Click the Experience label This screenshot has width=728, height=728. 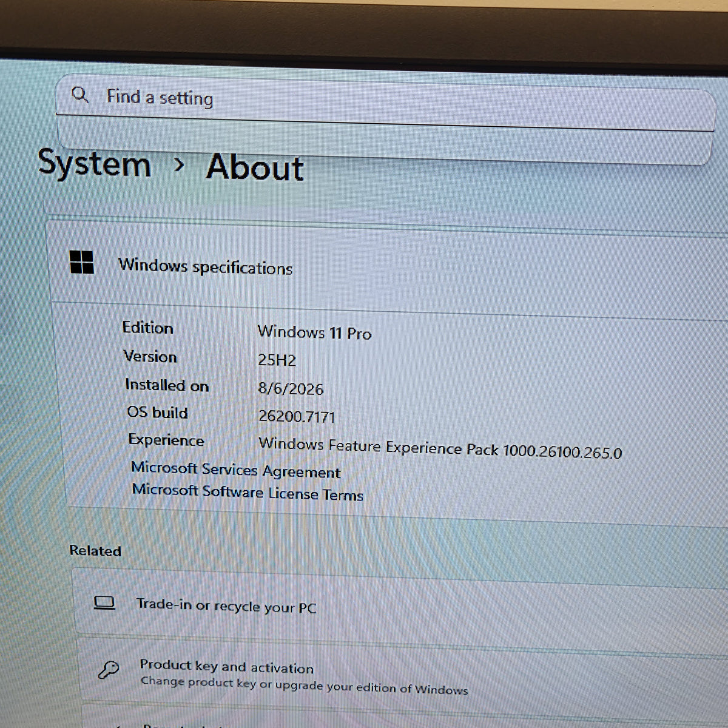point(166,440)
